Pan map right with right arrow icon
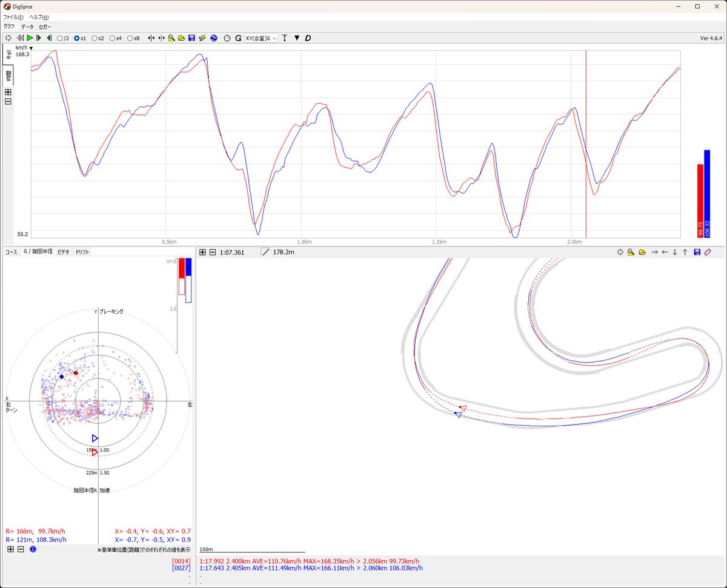 click(x=654, y=252)
